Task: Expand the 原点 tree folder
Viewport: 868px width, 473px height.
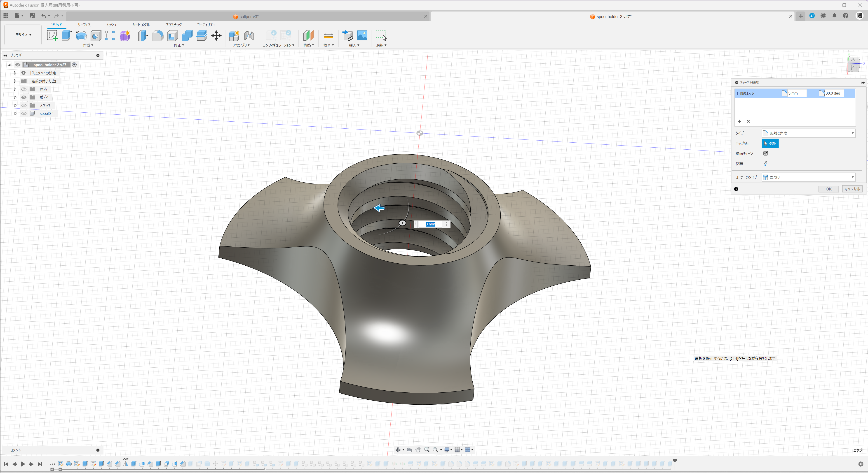Action: (x=15, y=89)
